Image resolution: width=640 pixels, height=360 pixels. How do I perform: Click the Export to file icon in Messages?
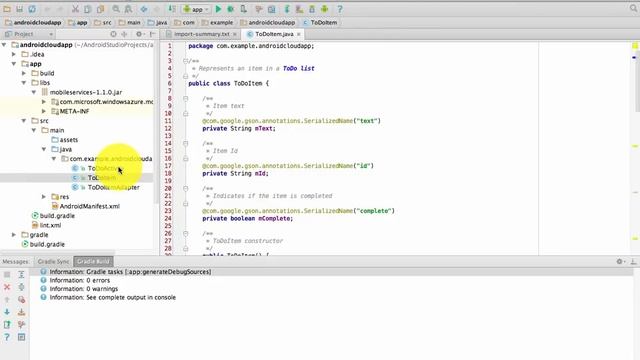[x=7, y=324]
